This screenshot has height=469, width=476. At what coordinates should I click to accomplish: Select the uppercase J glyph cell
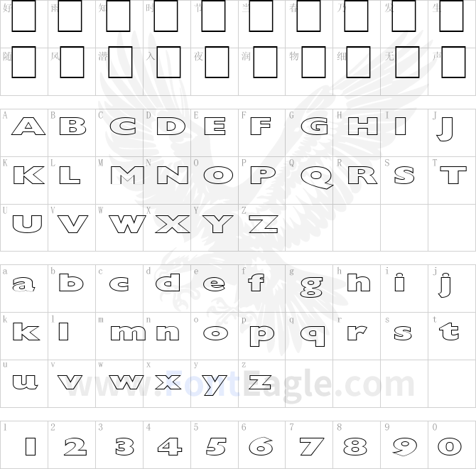click(452, 133)
